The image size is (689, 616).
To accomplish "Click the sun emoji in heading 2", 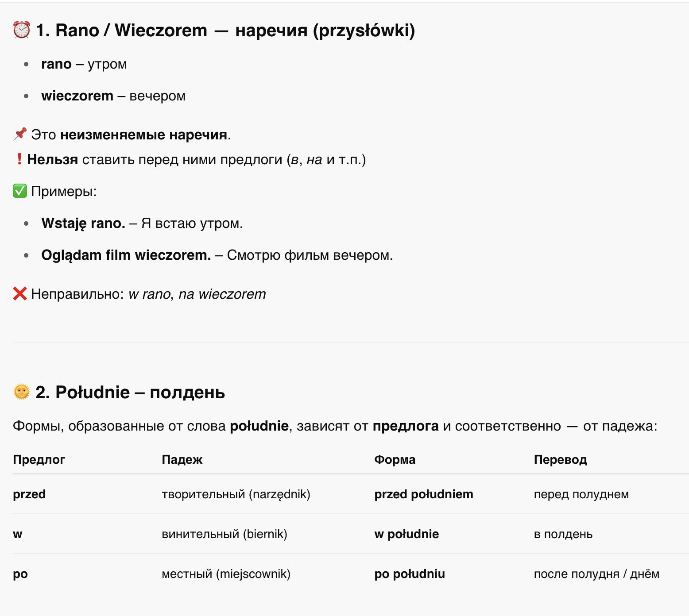I will pos(21,392).
